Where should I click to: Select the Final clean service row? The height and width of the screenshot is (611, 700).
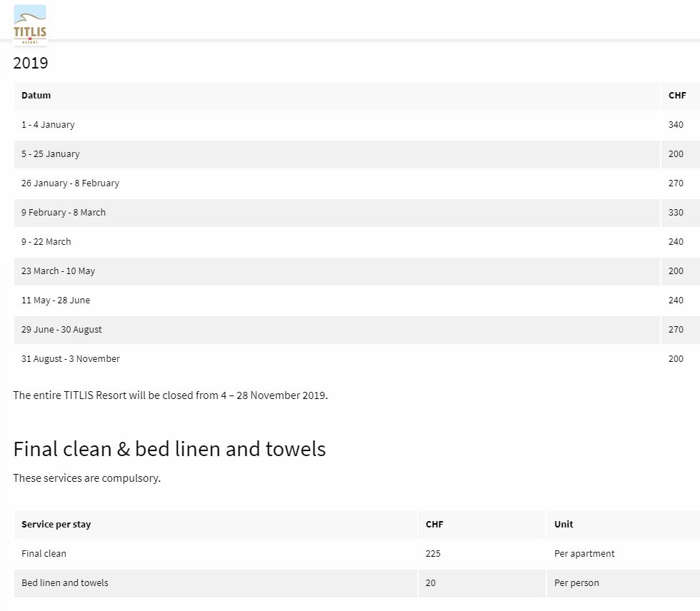tap(44, 554)
